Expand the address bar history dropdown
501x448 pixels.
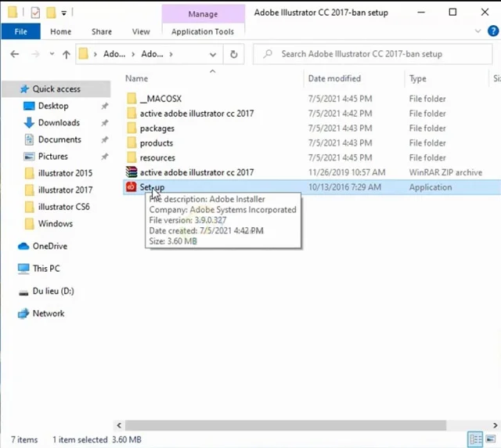212,54
